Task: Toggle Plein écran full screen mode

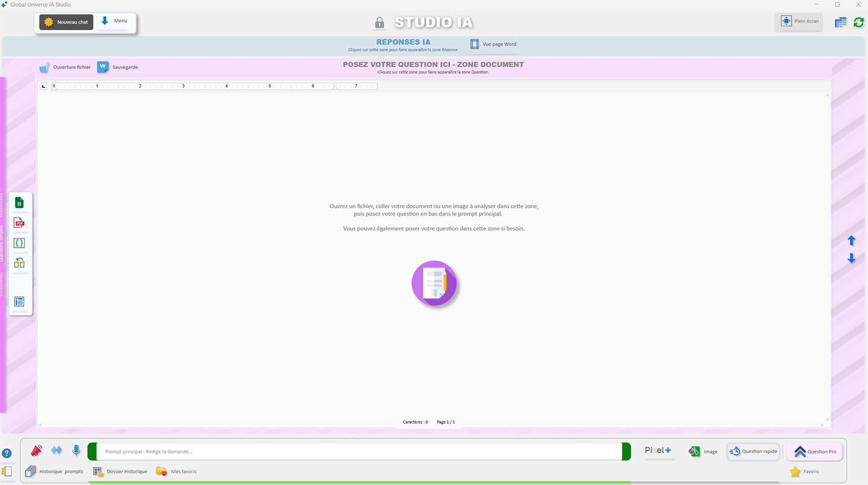Action: coord(800,21)
